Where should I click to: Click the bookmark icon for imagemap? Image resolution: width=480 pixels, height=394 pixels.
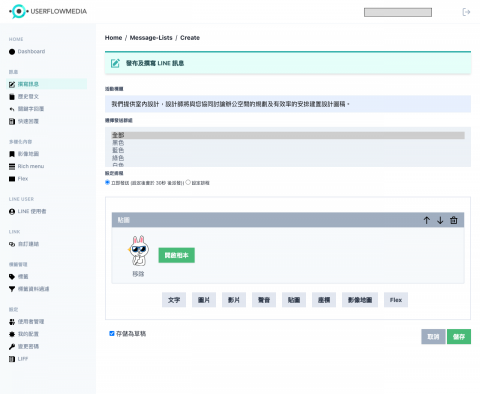click(x=12, y=154)
